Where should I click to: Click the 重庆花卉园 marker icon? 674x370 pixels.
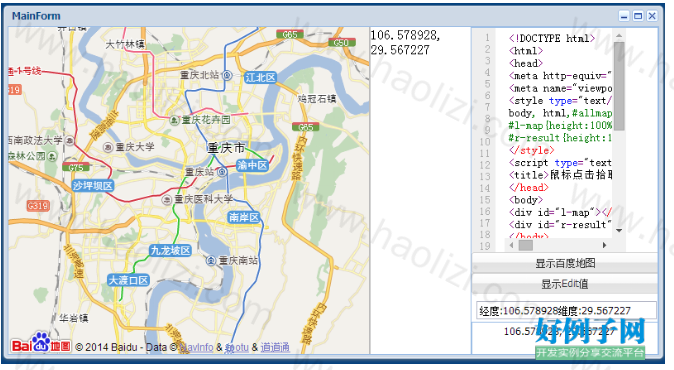(x=174, y=120)
